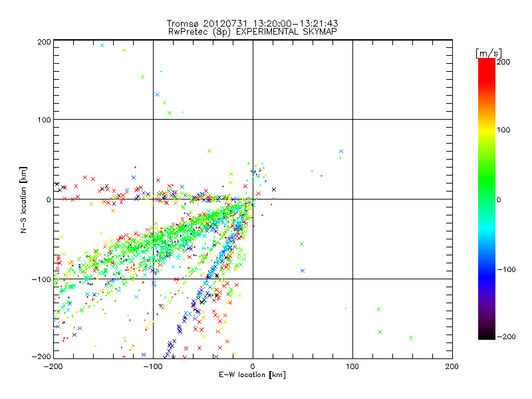This screenshot has height=399, width=532.
Task: Click the E-W axis tick label "200"
Action: point(452,366)
